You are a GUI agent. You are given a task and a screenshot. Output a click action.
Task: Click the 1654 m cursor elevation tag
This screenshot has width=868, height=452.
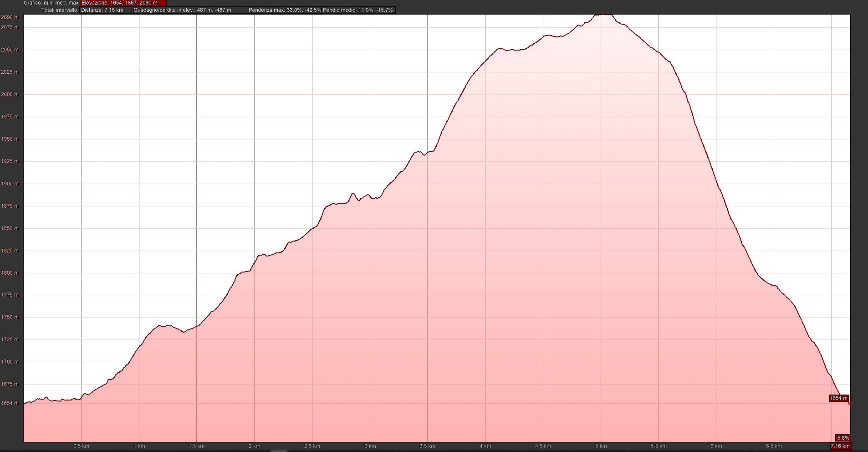838,398
